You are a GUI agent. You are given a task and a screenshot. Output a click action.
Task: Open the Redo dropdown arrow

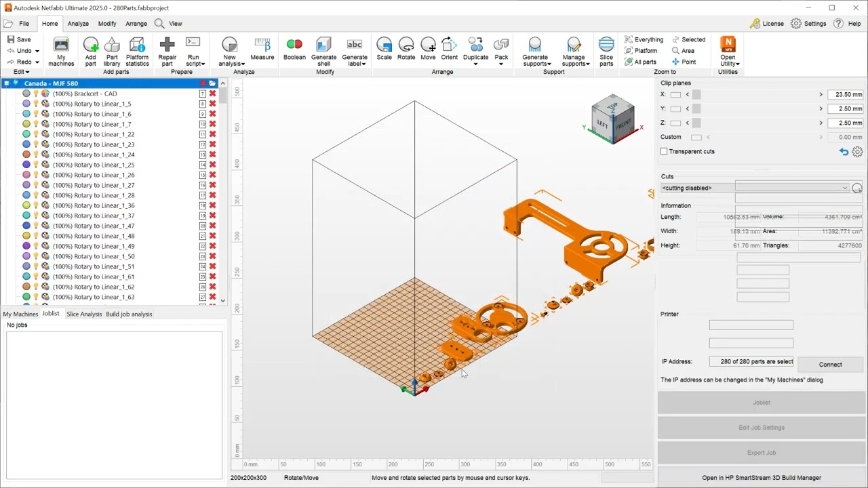pos(37,62)
